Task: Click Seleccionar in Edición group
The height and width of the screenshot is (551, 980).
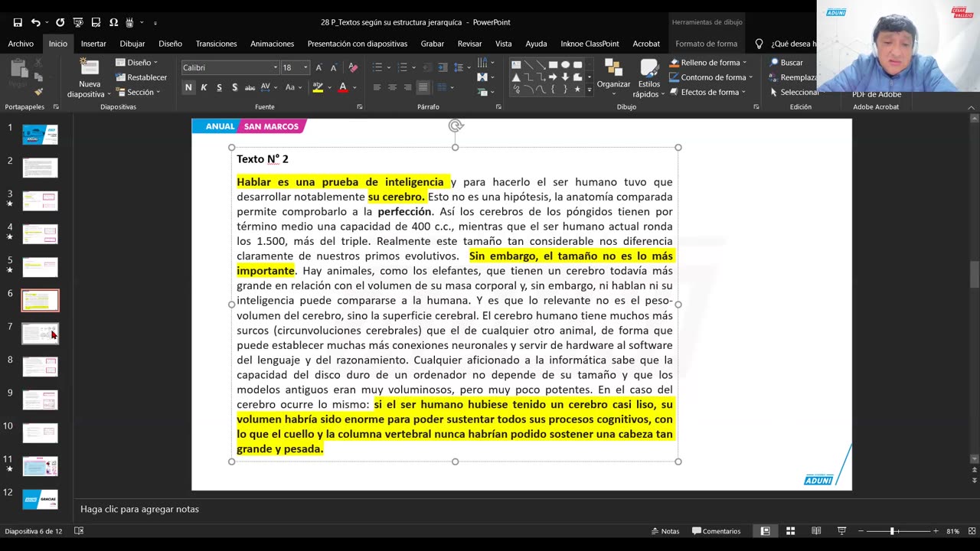Action: 794,92
